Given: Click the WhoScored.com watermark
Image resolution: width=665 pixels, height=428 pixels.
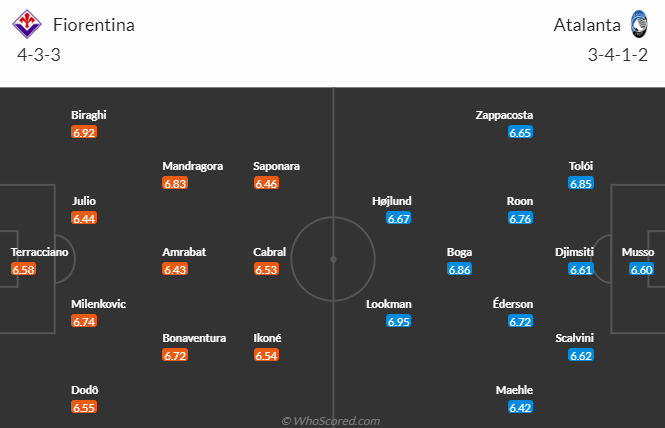Looking at the screenshot, I should (331, 421).
